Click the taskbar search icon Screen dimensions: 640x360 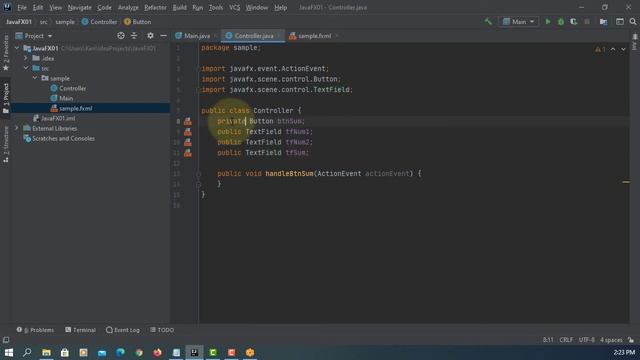27,352
